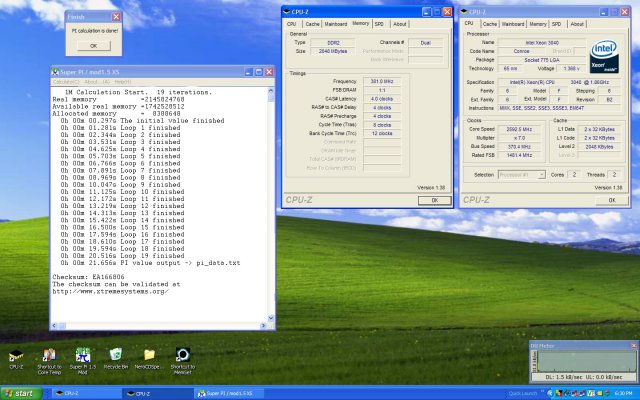640x400 pixels.
Task: Switch to first CPU-Z taskbar button
Action: pyautogui.click(x=87, y=393)
